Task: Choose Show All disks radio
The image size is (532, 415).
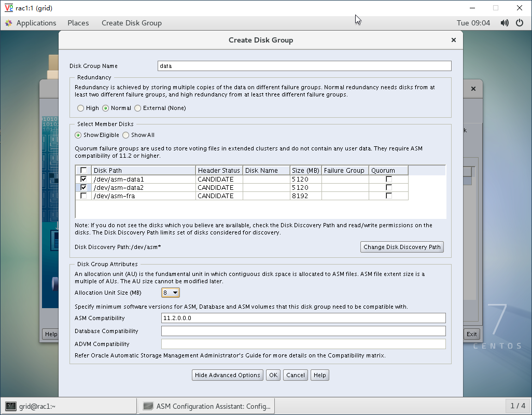Action: (126, 135)
